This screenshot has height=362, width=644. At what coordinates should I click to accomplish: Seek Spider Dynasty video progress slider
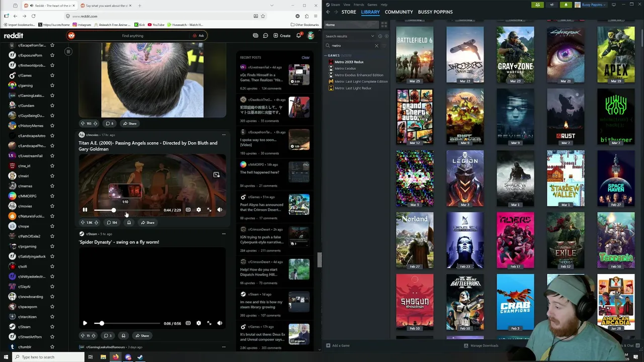(x=127, y=323)
